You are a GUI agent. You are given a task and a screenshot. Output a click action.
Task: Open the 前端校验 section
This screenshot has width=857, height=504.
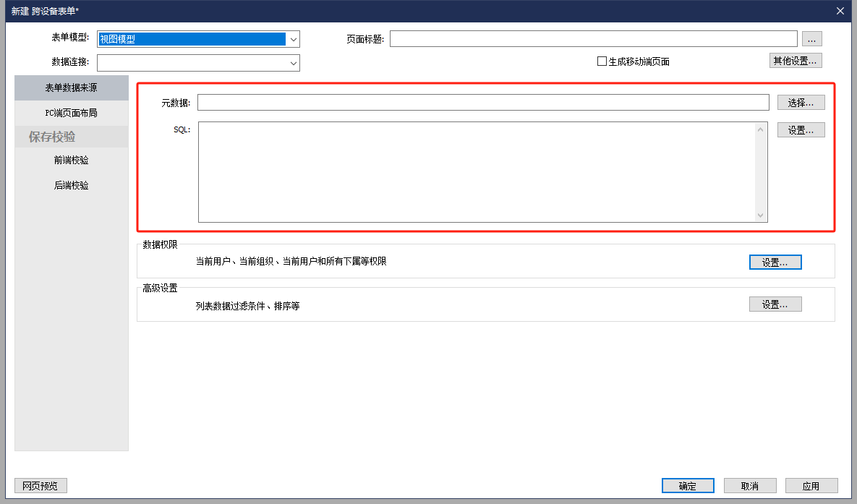pos(71,160)
